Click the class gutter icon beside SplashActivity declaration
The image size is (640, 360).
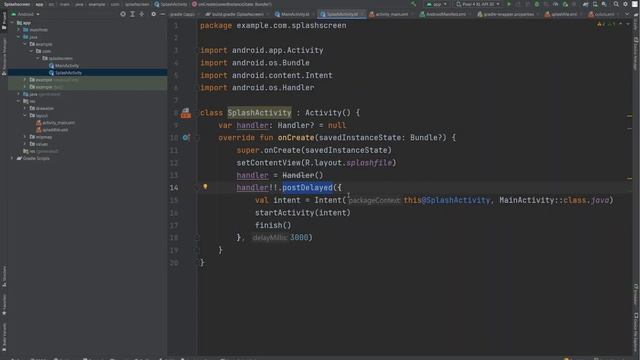click(186, 113)
